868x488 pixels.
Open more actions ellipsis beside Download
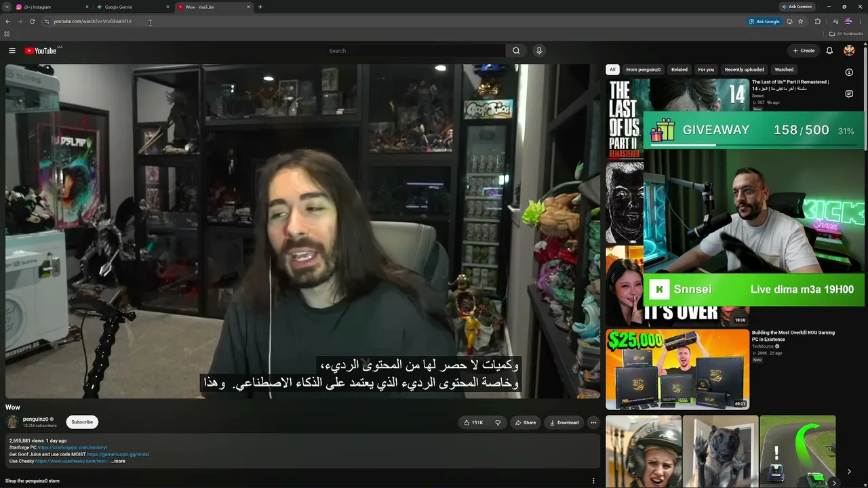coord(593,423)
